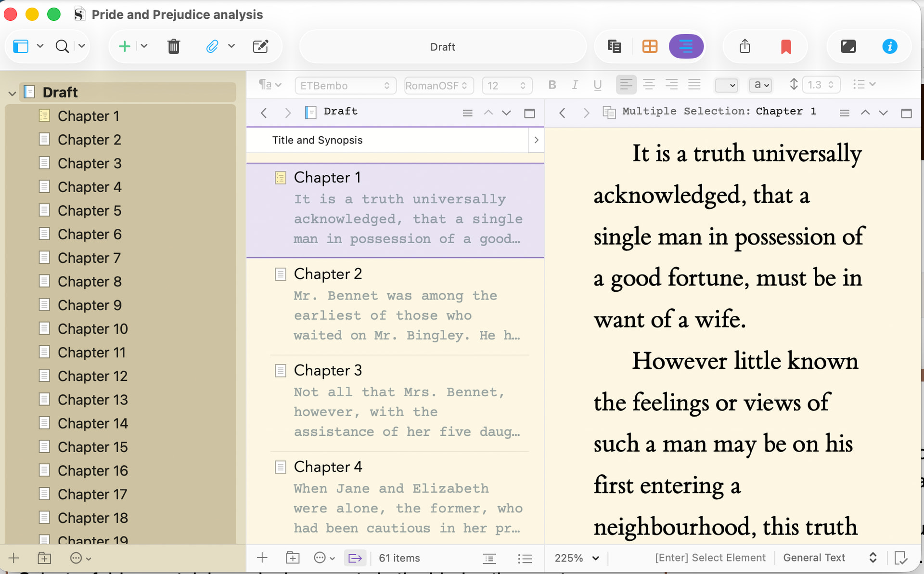Open the 225% zoom dropdown
Screen dimensions: 924x574
pyautogui.click(x=577, y=558)
